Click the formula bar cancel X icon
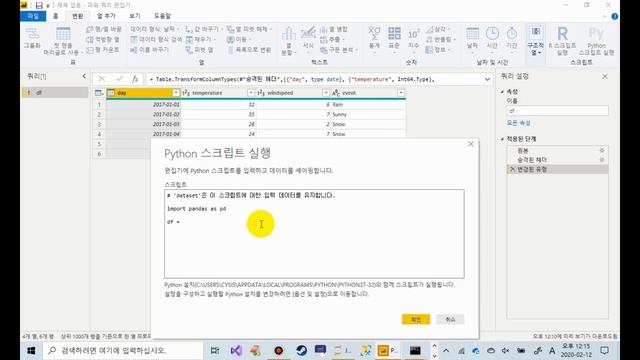 point(102,79)
